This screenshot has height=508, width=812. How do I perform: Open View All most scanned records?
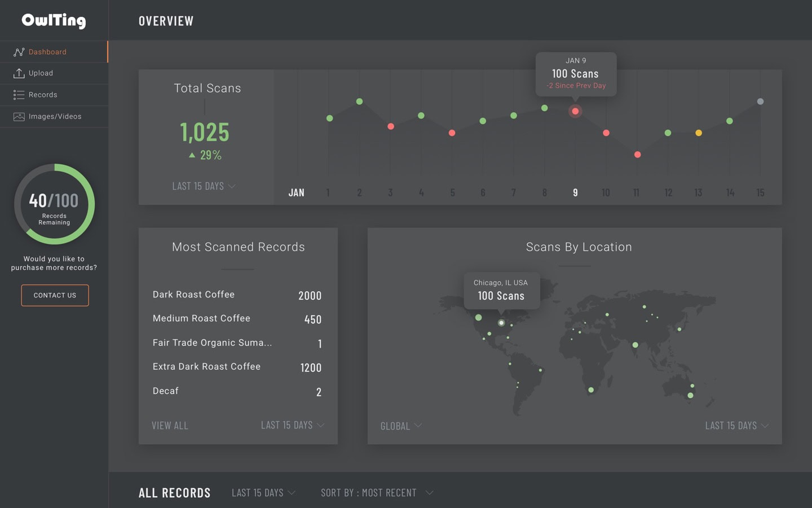pyautogui.click(x=170, y=426)
